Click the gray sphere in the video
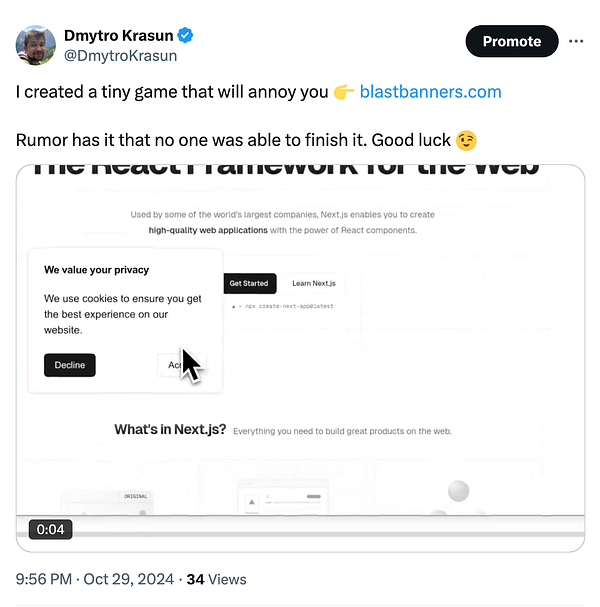The width and height of the screenshot is (600, 607). [x=458, y=490]
